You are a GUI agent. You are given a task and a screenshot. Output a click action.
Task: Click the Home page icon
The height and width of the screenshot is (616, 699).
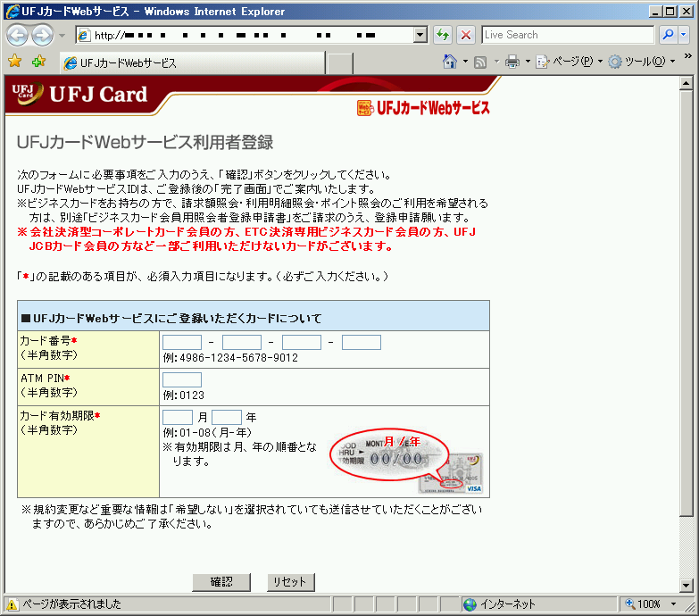click(449, 62)
